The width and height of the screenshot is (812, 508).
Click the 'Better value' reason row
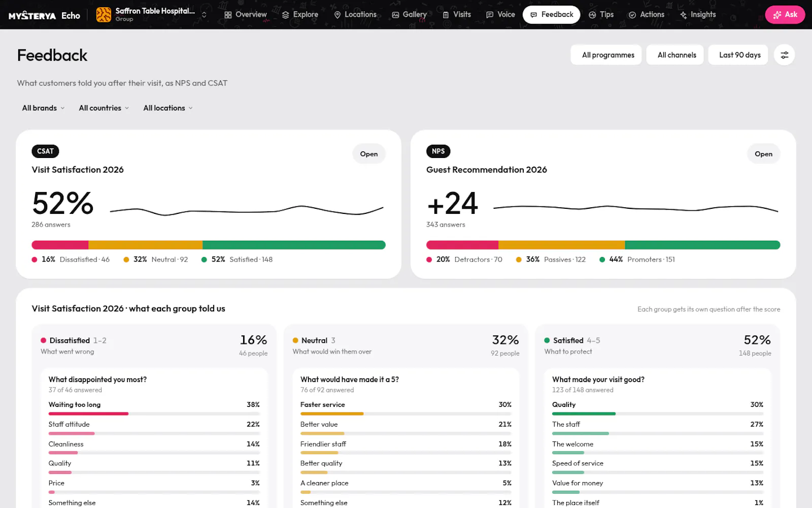click(x=405, y=428)
